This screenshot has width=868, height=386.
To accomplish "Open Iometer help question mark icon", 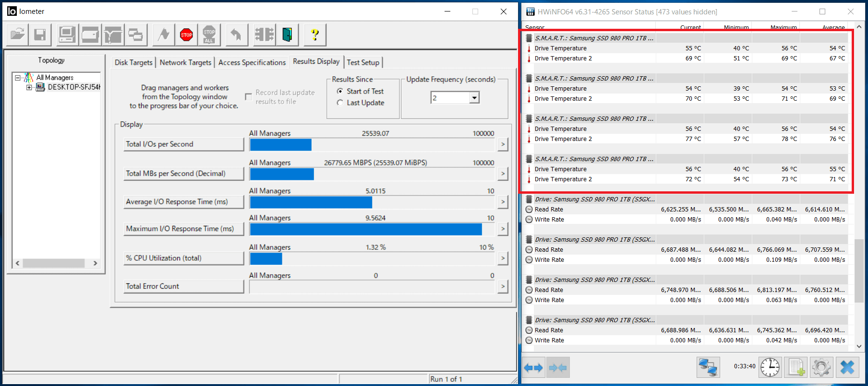I will click(315, 35).
